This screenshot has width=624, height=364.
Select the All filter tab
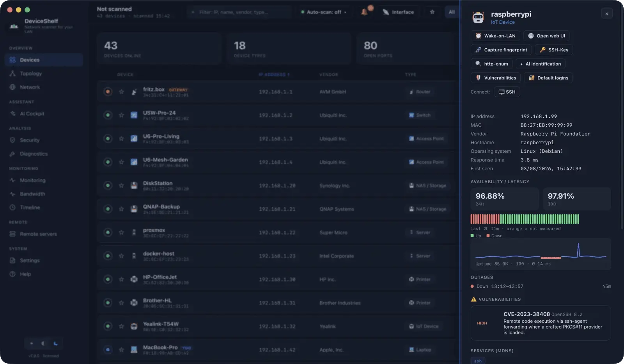click(x=452, y=12)
